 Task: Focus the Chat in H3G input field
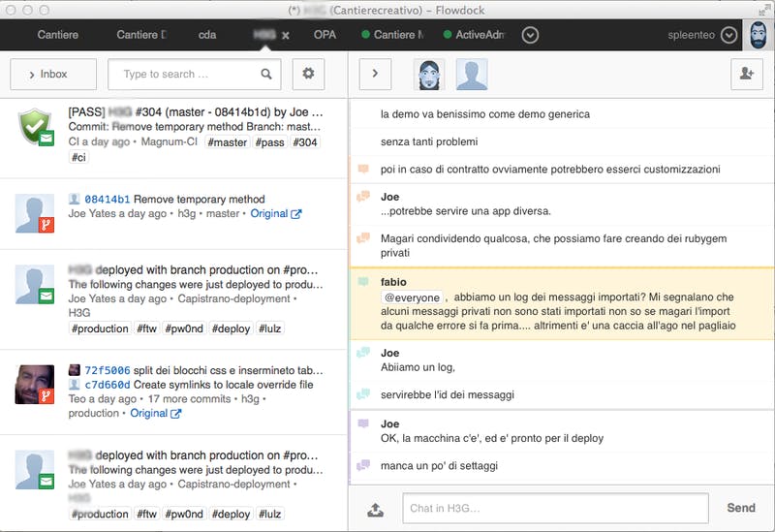(x=555, y=508)
